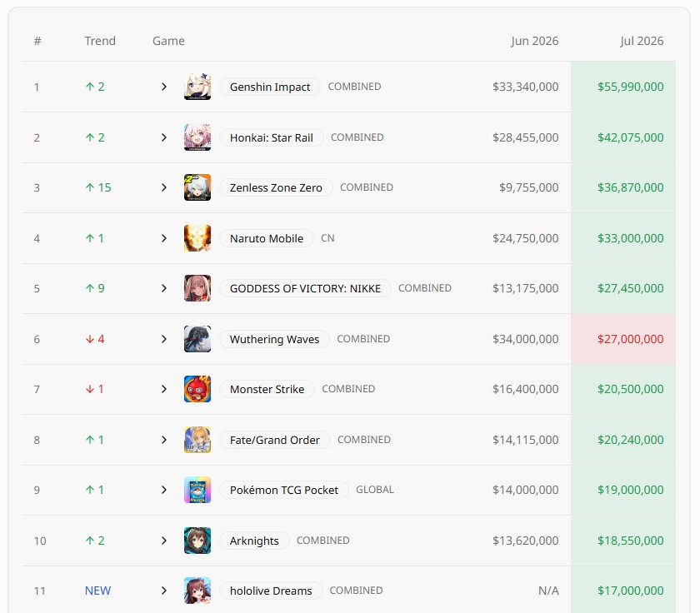Expand the Fate/Grand Order row

click(164, 440)
